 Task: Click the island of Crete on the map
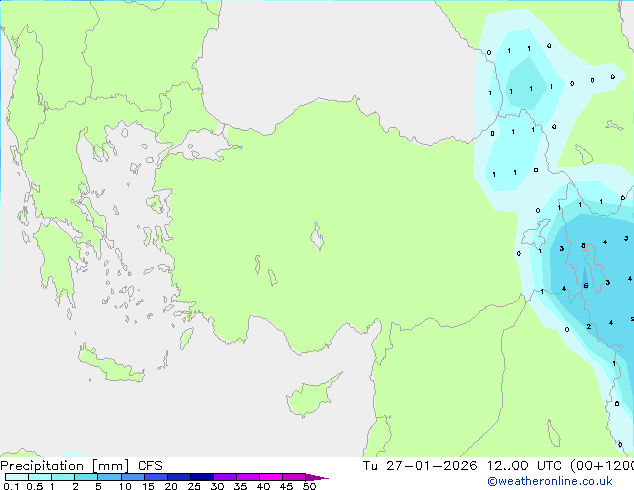tap(110, 364)
